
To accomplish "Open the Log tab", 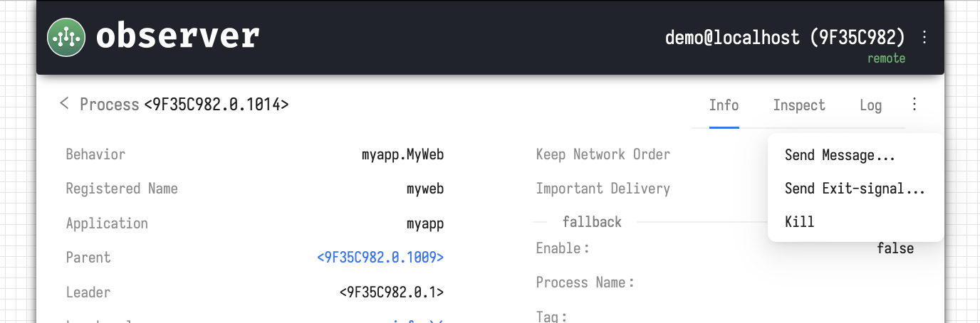I will [x=870, y=105].
